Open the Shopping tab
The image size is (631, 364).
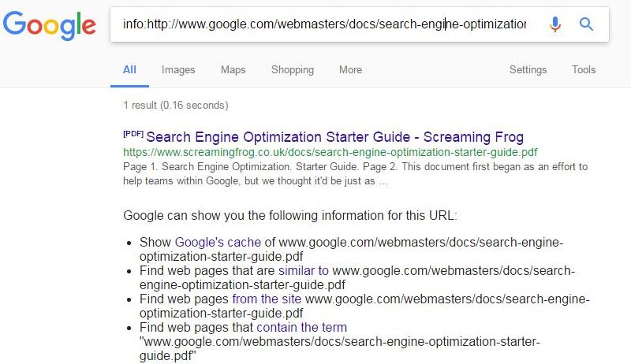pyautogui.click(x=293, y=69)
